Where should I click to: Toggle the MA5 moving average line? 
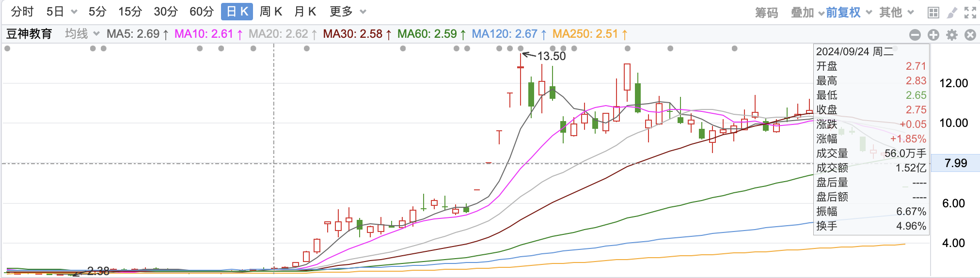(x=138, y=34)
